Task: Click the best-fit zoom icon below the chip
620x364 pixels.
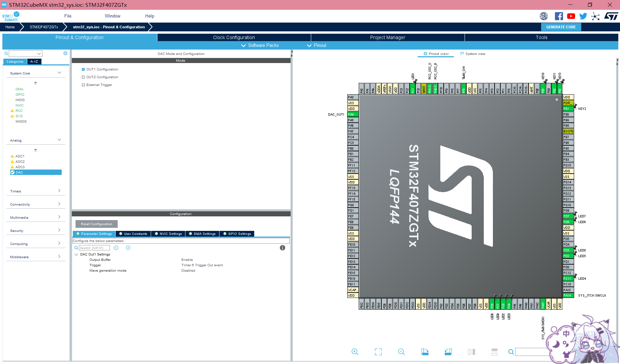Action: point(378,352)
